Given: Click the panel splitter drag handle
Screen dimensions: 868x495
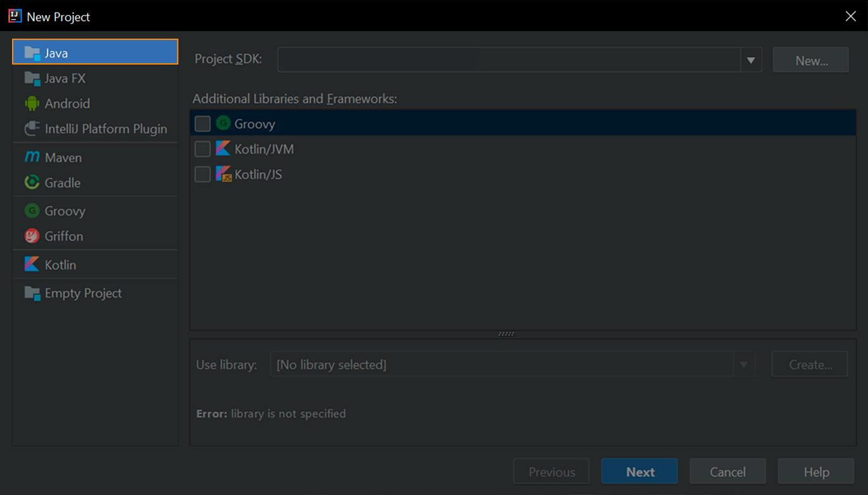Looking at the screenshot, I should coord(506,334).
